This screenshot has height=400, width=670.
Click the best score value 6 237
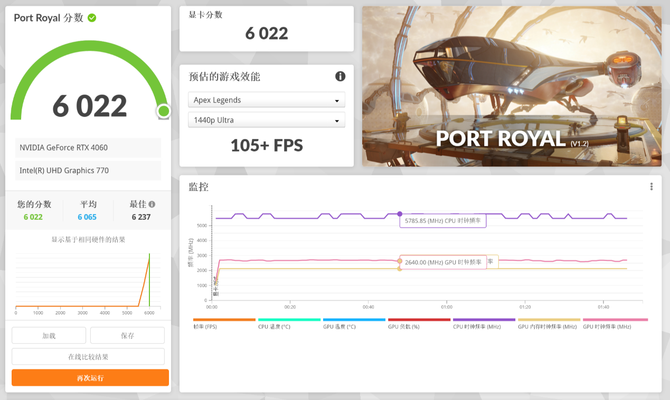[141, 217]
